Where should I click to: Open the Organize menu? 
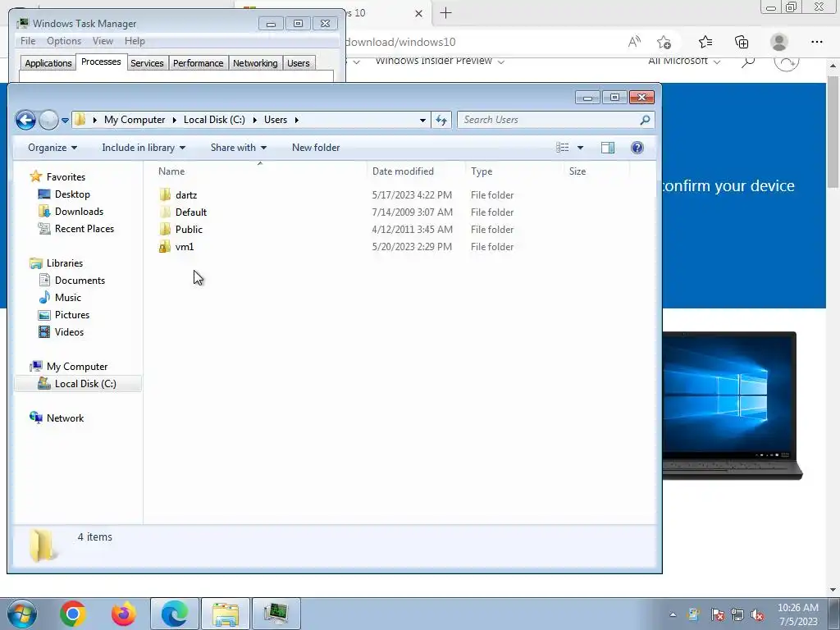[x=52, y=148]
